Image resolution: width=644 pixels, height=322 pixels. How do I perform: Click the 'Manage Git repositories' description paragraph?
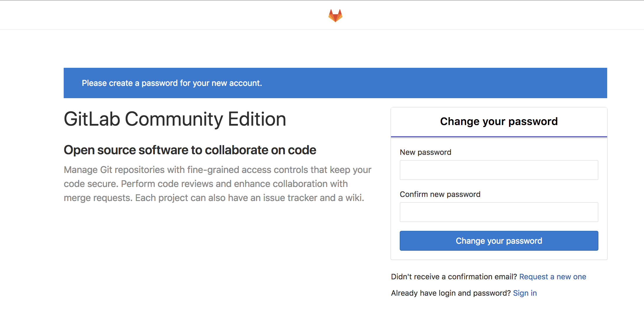click(x=218, y=184)
